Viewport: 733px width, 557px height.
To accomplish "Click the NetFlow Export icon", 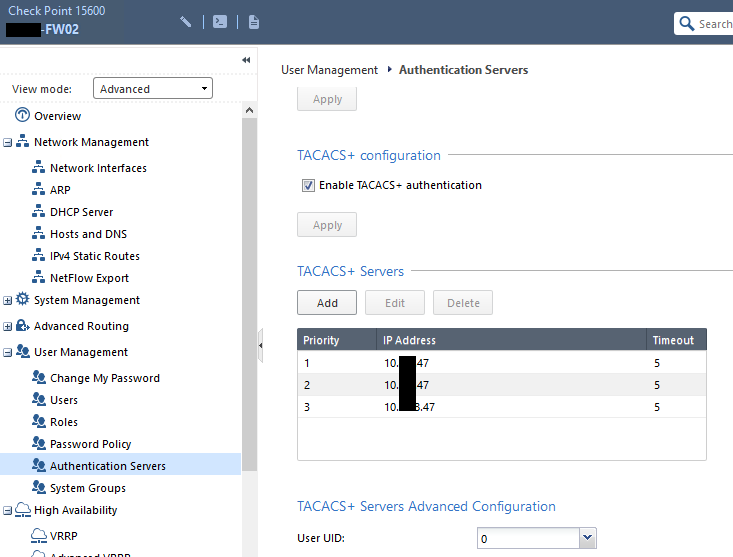I will click(38, 277).
